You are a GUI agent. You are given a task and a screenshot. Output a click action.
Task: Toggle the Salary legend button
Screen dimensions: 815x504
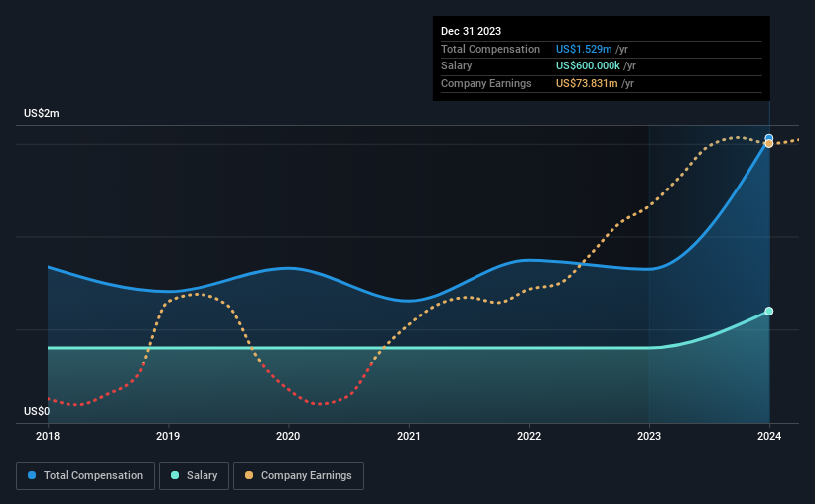coord(194,476)
